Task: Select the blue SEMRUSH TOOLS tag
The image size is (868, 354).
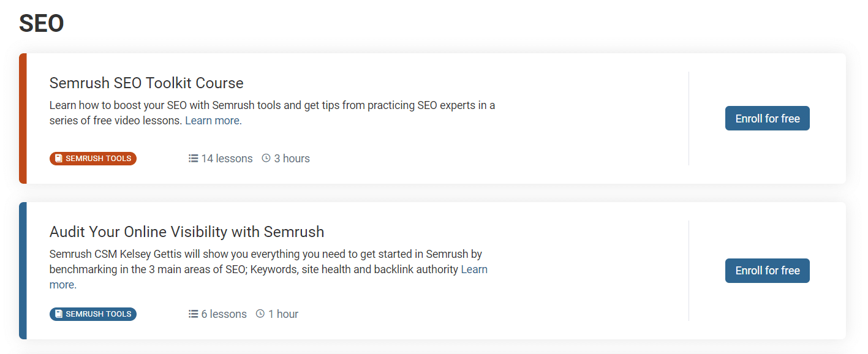Action: click(x=93, y=314)
